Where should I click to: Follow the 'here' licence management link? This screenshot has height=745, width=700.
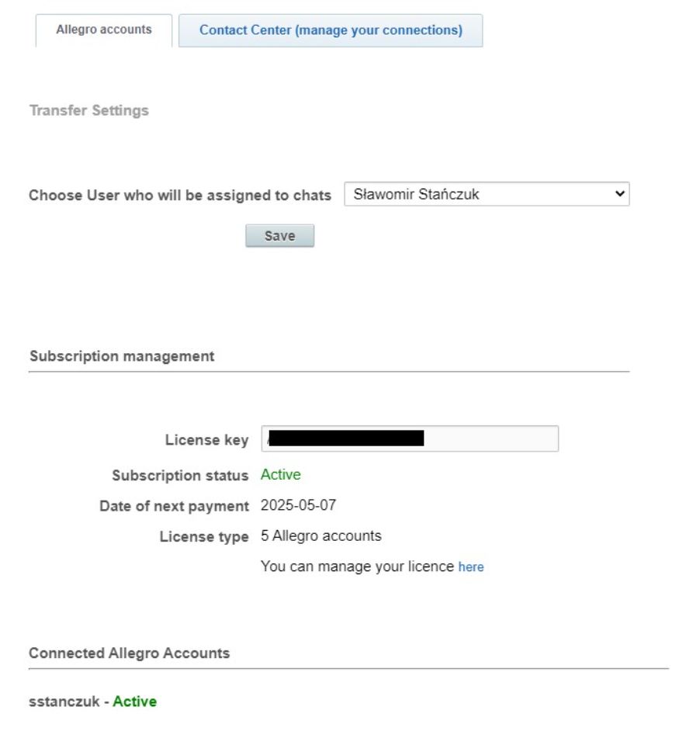click(471, 567)
